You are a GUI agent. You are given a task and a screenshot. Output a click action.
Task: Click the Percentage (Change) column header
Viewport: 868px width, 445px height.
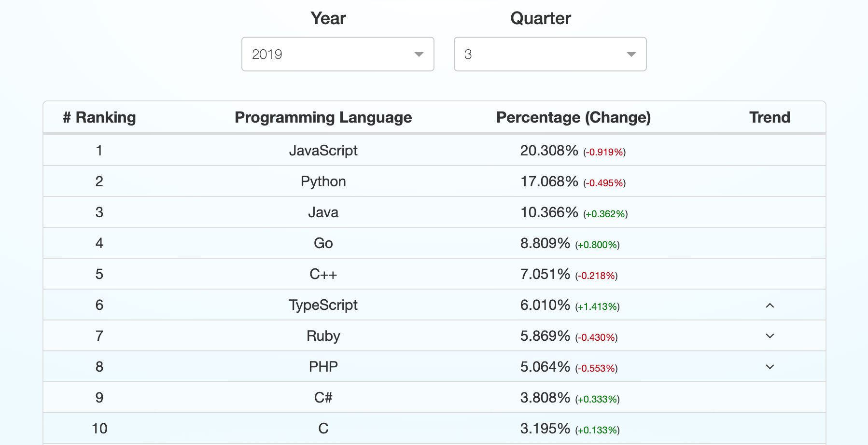pyautogui.click(x=574, y=117)
